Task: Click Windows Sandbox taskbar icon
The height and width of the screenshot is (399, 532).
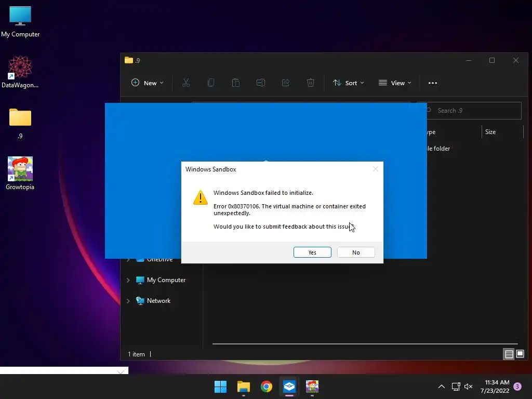Action: point(289,387)
